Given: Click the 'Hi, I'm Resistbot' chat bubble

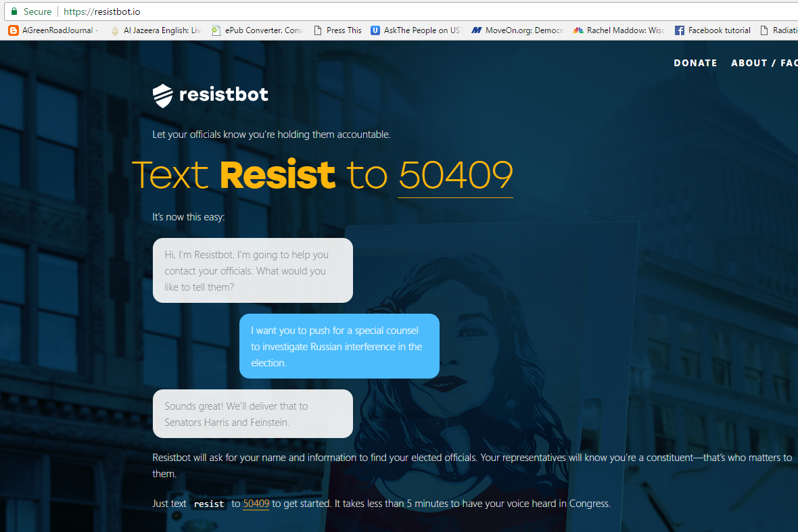Looking at the screenshot, I should [252, 270].
